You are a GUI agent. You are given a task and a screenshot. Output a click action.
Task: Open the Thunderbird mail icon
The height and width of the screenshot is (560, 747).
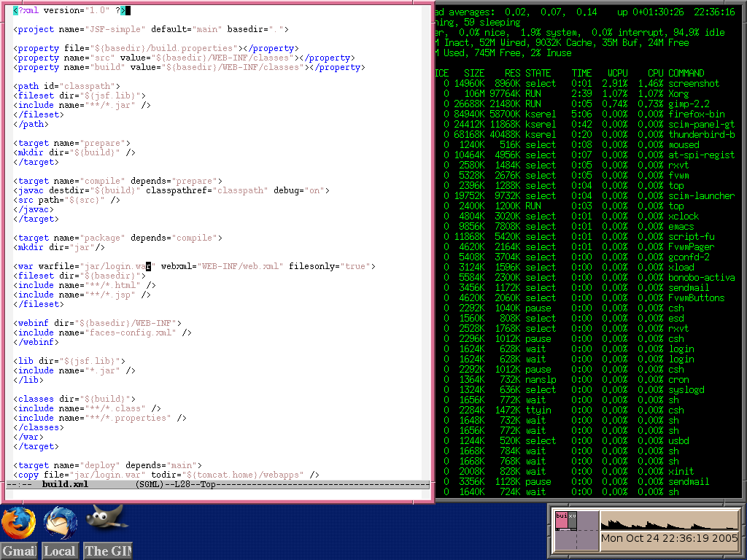click(60, 524)
